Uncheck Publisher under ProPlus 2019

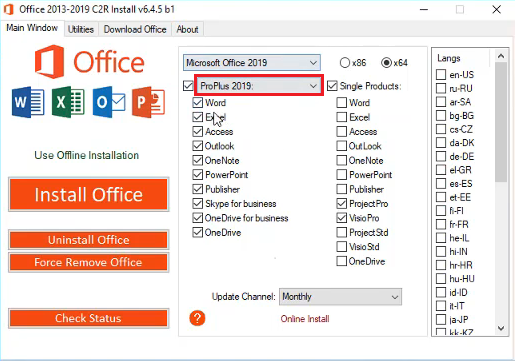(198, 189)
